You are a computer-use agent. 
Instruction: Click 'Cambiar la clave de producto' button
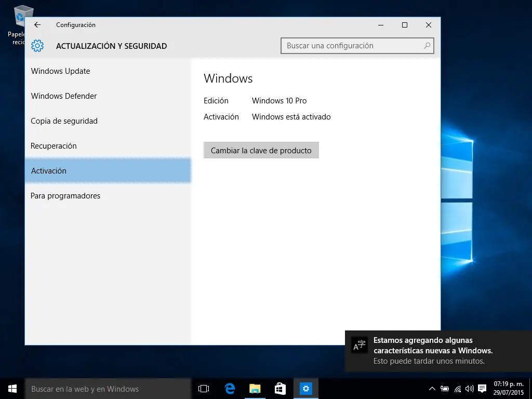(261, 150)
